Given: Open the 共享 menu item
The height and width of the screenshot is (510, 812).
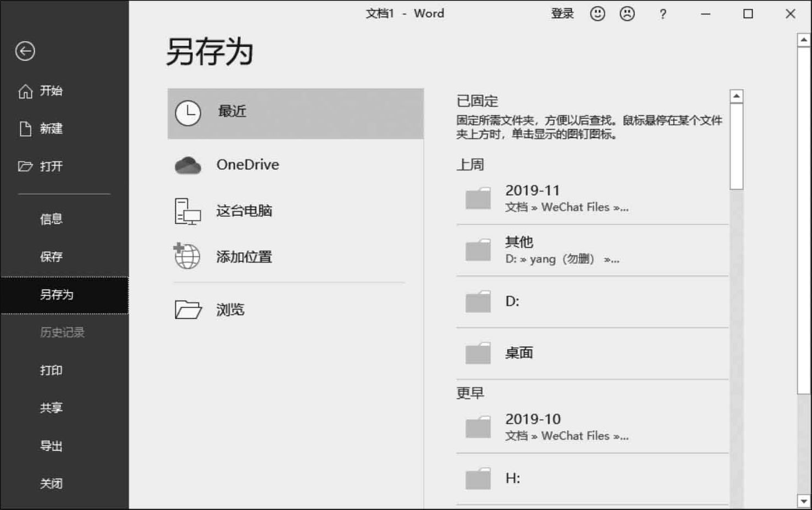Looking at the screenshot, I should coord(51,408).
